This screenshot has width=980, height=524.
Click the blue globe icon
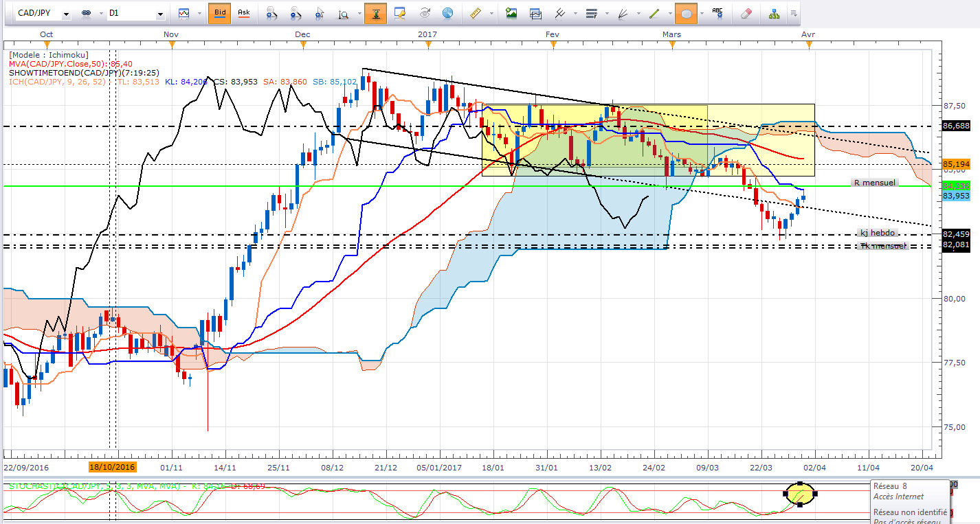tap(447, 14)
